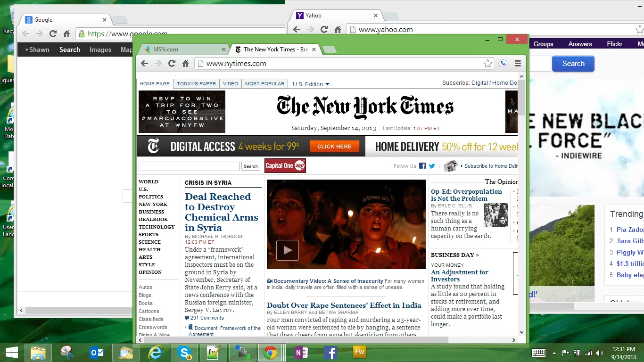The height and width of the screenshot is (362, 644).
Task: Click the NYTimes page horizontal scrollbar thumb
Action: [x=296, y=339]
